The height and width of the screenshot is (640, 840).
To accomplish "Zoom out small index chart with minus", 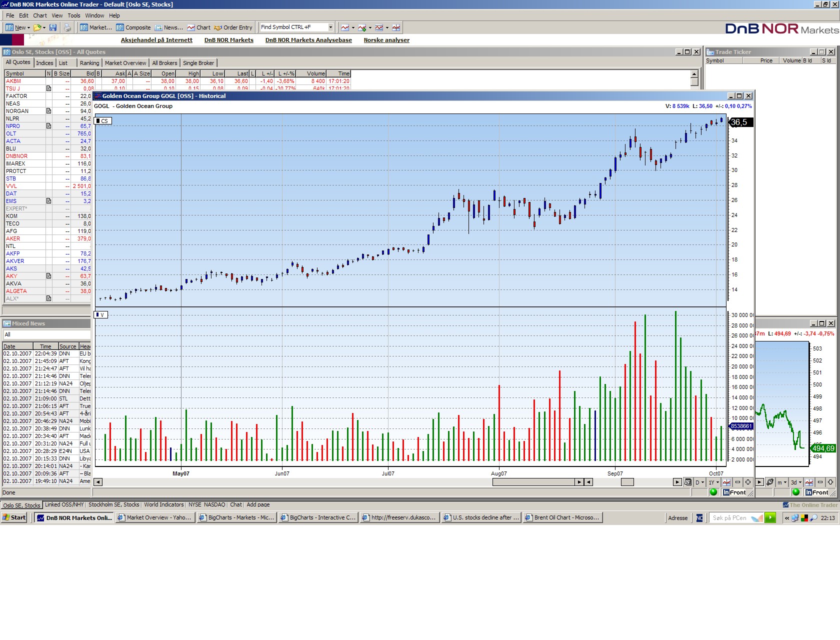I will 820,482.
